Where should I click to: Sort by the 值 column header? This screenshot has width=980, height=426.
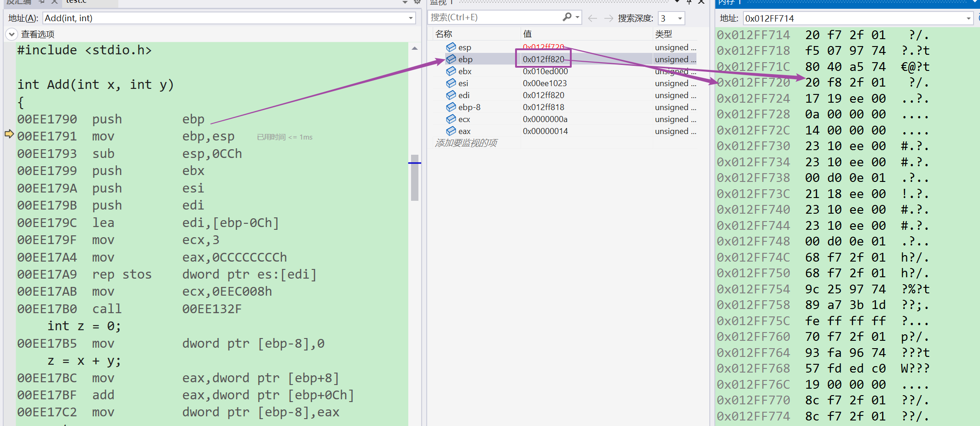(x=528, y=34)
